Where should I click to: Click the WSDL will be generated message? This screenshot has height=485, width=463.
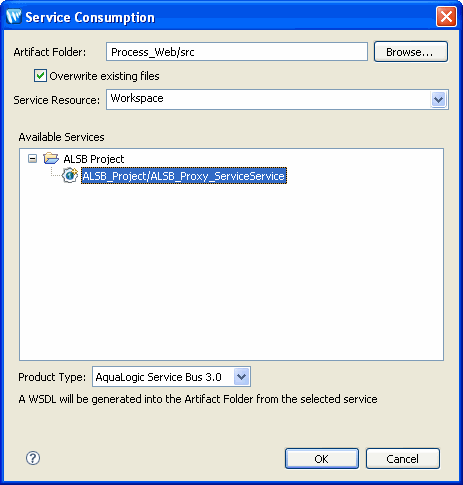[x=198, y=399]
